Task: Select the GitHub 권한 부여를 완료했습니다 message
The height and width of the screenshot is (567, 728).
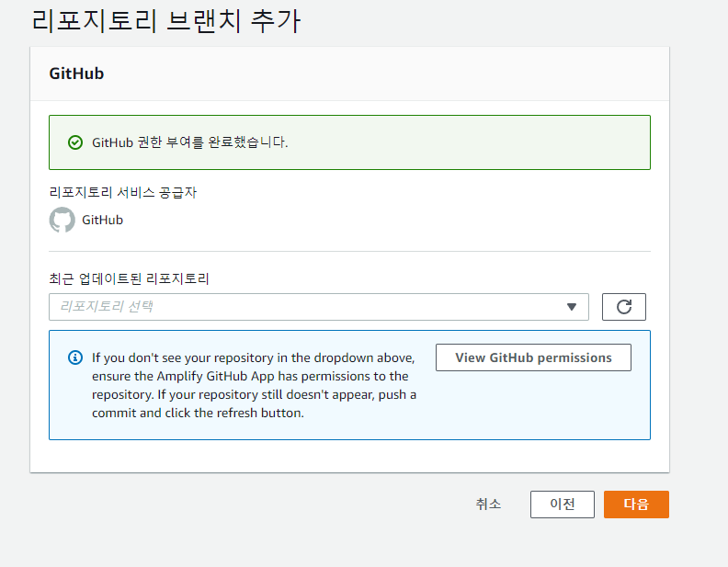Action: click(x=190, y=142)
